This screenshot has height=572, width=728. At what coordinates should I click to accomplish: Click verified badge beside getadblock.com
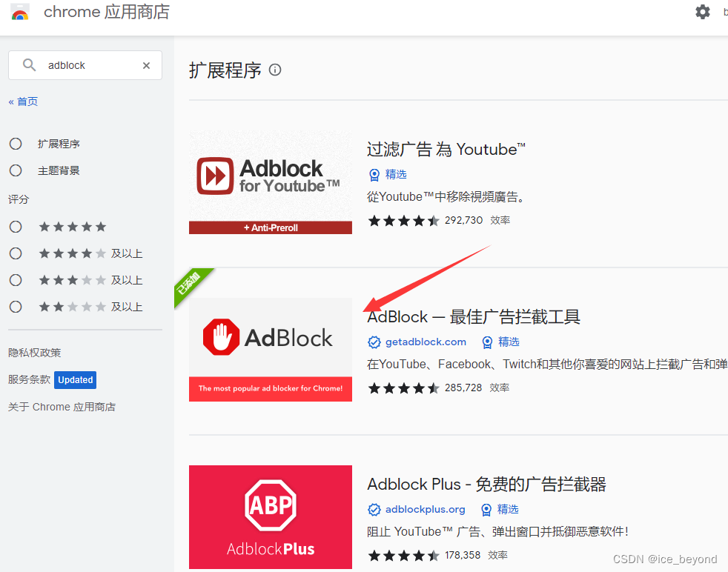click(374, 342)
